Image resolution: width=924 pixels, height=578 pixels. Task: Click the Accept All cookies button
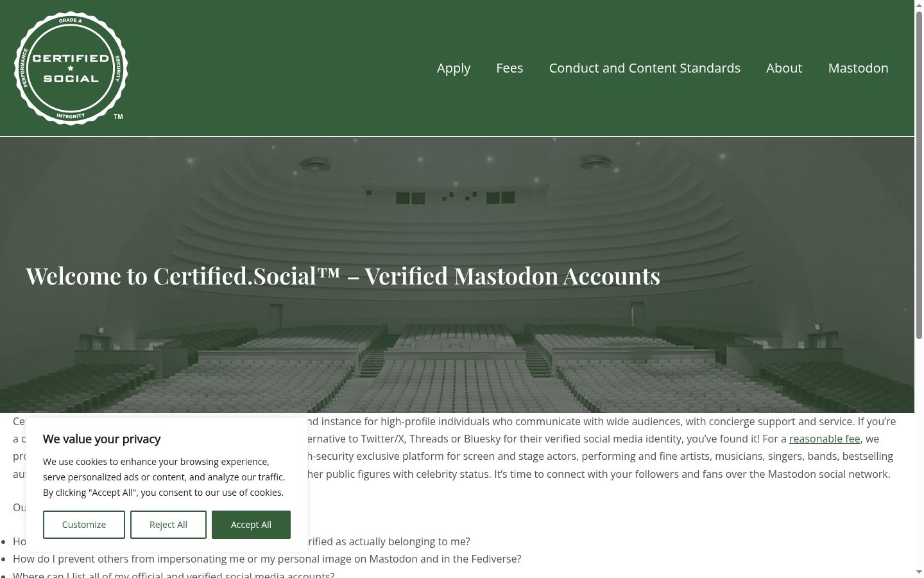[251, 525]
